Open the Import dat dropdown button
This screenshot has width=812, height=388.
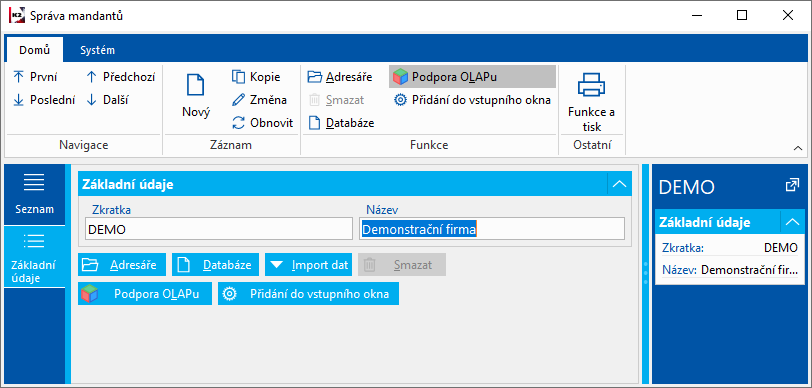[x=309, y=265]
